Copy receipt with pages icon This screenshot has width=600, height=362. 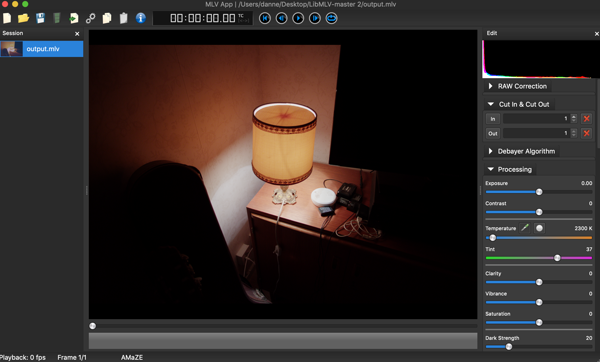click(107, 18)
